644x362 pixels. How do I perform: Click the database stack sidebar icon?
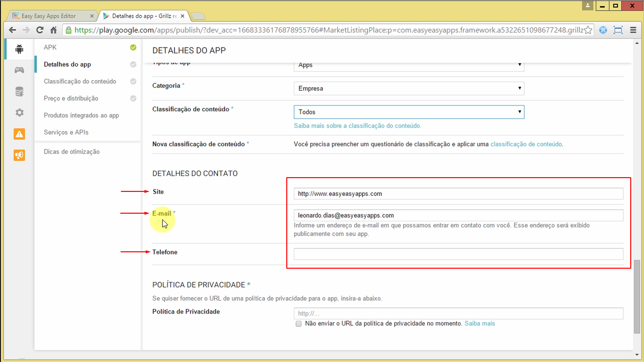click(x=19, y=91)
